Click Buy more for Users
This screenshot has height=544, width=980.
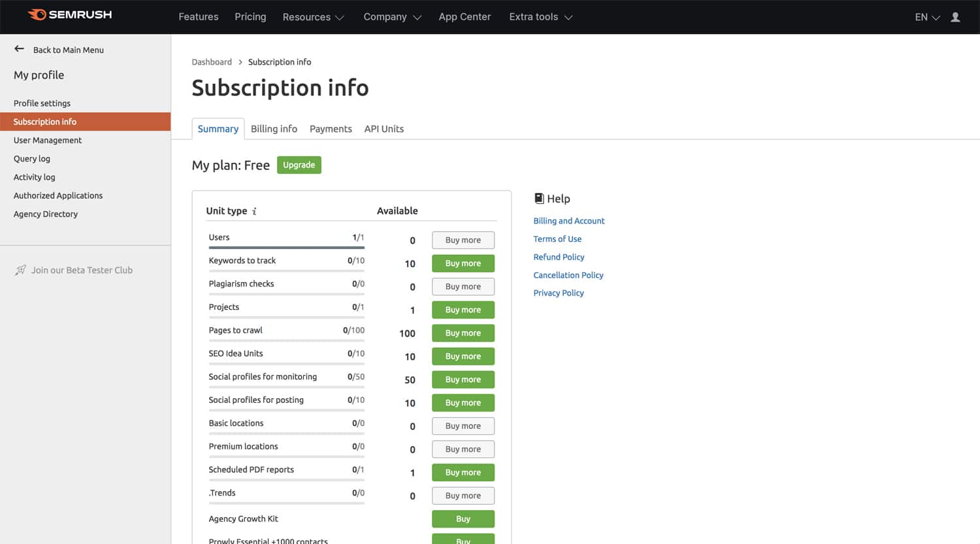(463, 240)
